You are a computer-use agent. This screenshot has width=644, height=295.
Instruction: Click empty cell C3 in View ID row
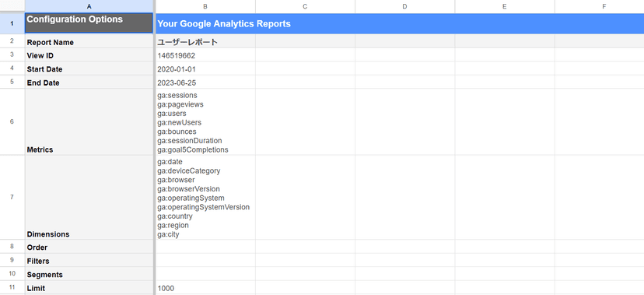coord(305,54)
